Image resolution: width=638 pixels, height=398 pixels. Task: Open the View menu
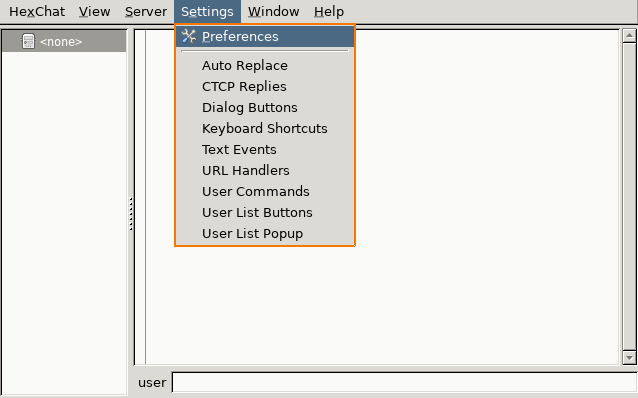point(94,11)
